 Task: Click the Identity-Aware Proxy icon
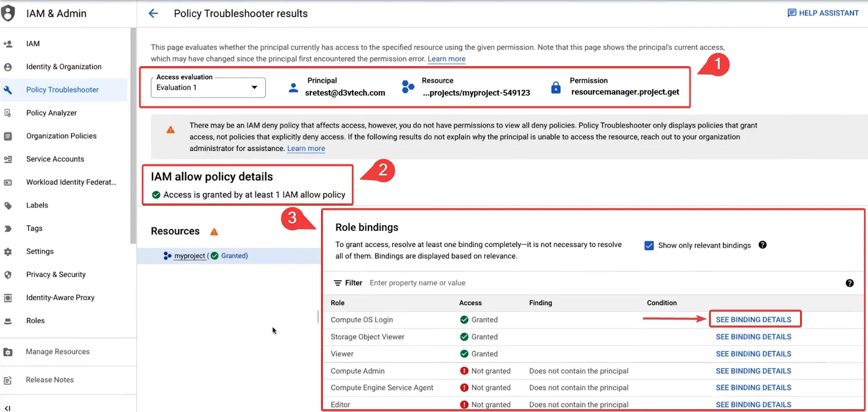click(x=8, y=297)
